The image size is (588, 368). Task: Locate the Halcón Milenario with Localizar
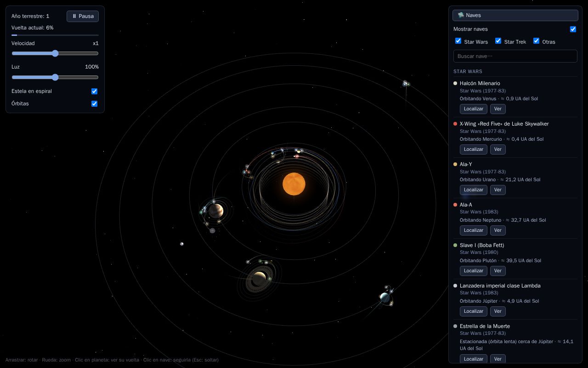[x=474, y=109]
